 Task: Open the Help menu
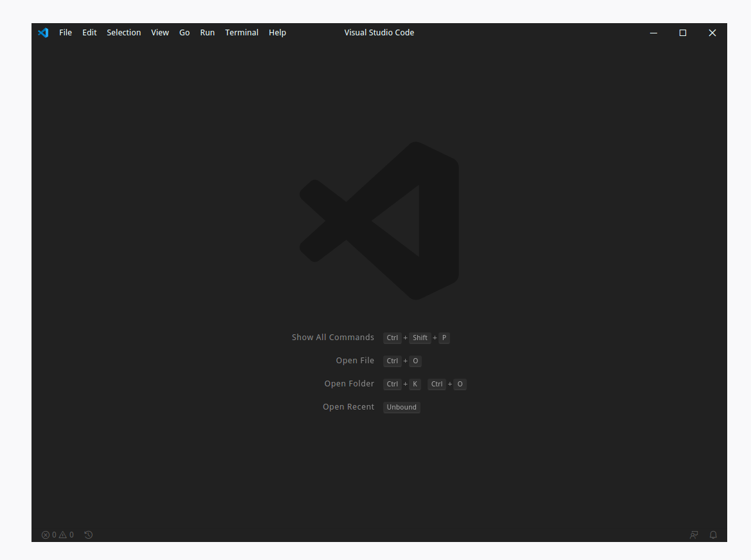[x=277, y=33]
